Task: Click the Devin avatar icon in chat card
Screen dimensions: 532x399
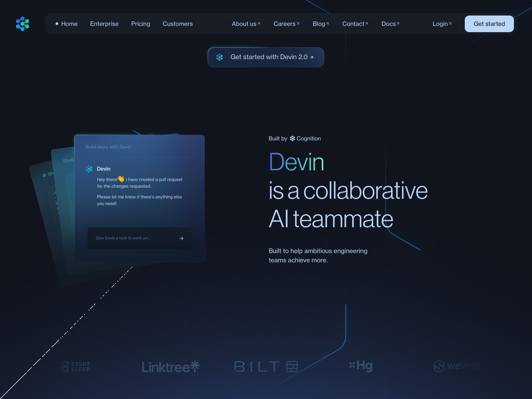Action: [x=89, y=169]
